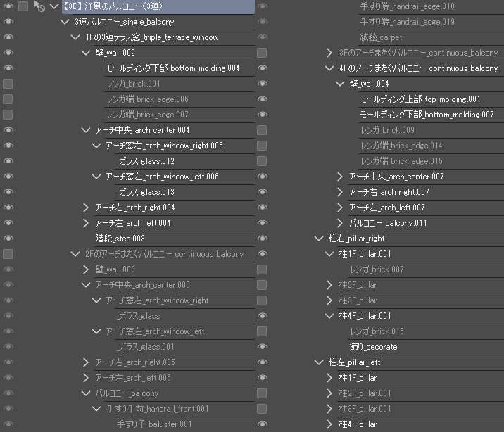Hide 飾り_decorate with its eye icon

[263, 347]
